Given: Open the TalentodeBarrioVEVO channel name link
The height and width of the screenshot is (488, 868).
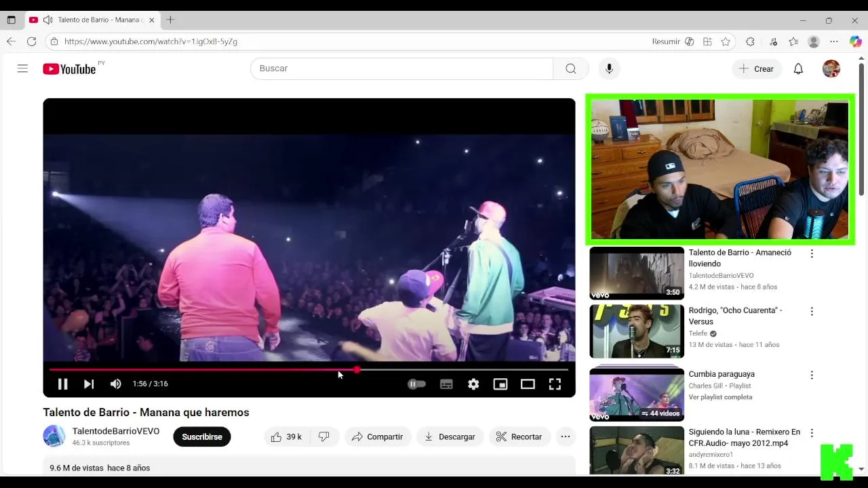Looking at the screenshot, I should coord(116,431).
